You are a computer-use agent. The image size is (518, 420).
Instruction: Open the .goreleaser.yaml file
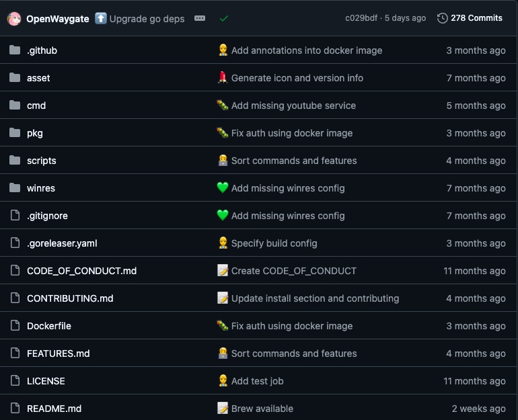click(62, 243)
